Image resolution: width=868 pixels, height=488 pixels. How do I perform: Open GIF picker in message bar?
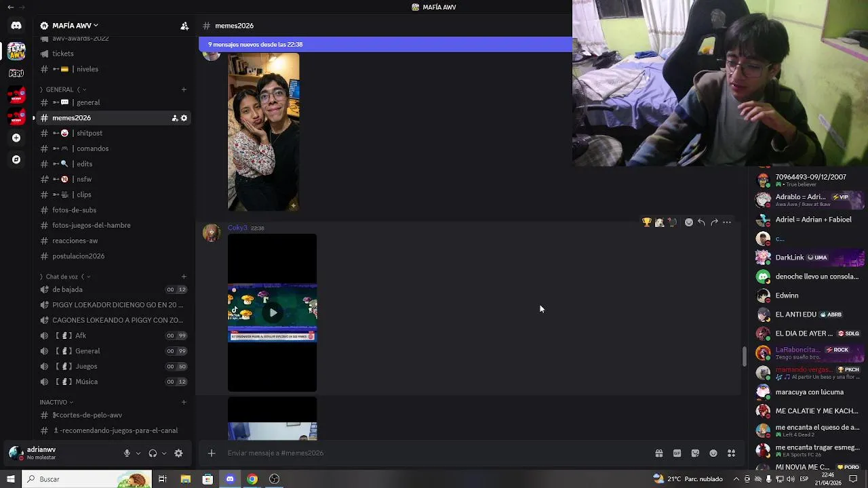coord(677,453)
